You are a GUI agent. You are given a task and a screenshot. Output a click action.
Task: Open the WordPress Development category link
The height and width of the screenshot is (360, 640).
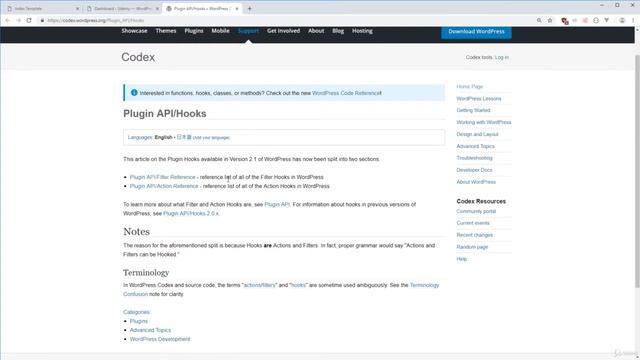160,339
